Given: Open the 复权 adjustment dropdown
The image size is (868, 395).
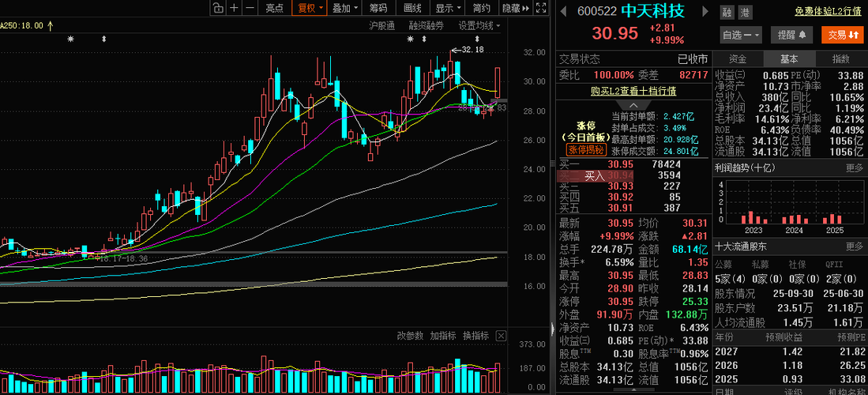Looking at the screenshot, I should point(310,8).
